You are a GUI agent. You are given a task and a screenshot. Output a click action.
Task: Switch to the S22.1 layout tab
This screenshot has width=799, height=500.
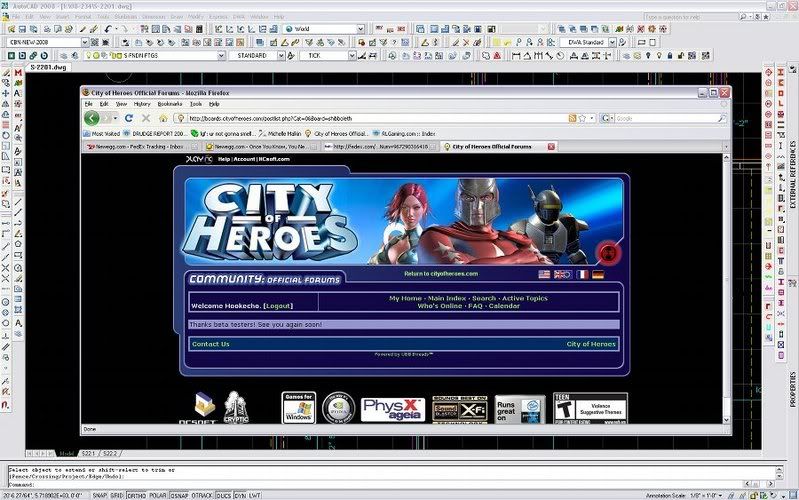point(88,453)
